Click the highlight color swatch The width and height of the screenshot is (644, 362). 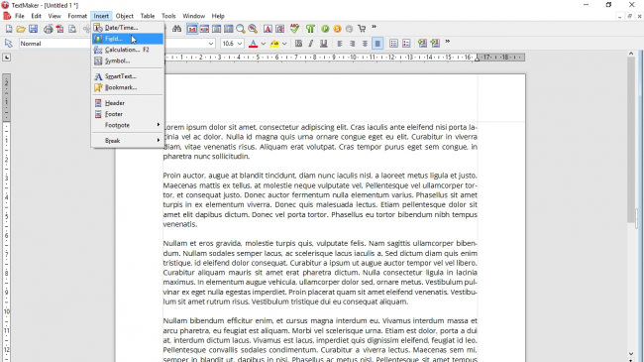tap(274, 44)
